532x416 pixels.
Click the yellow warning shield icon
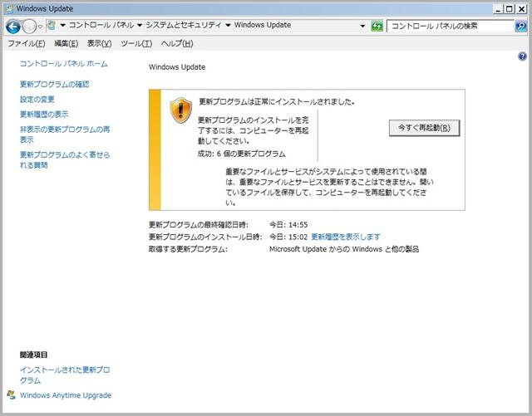(181, 110)
